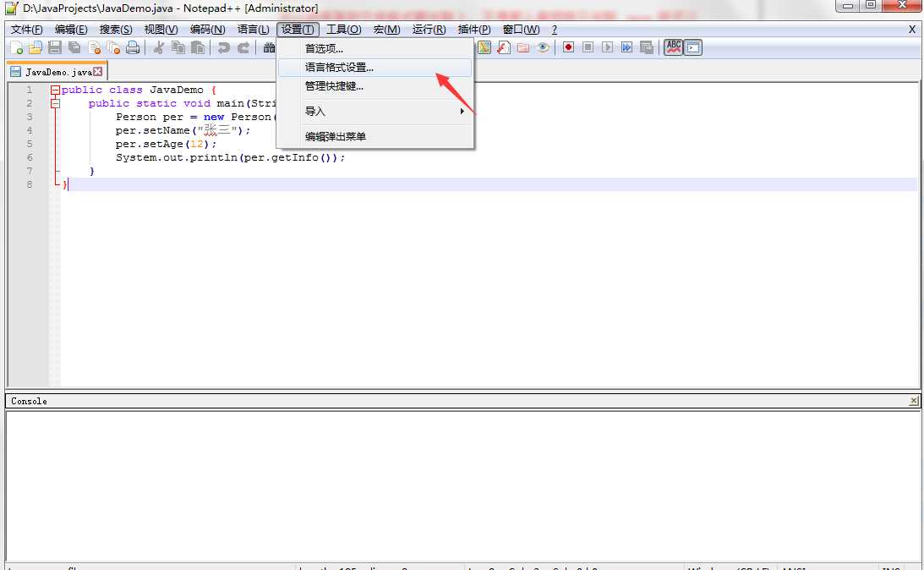
Task: Open the 搜索(S) menu
Action: pyautogui.click(x=116, y=30)
